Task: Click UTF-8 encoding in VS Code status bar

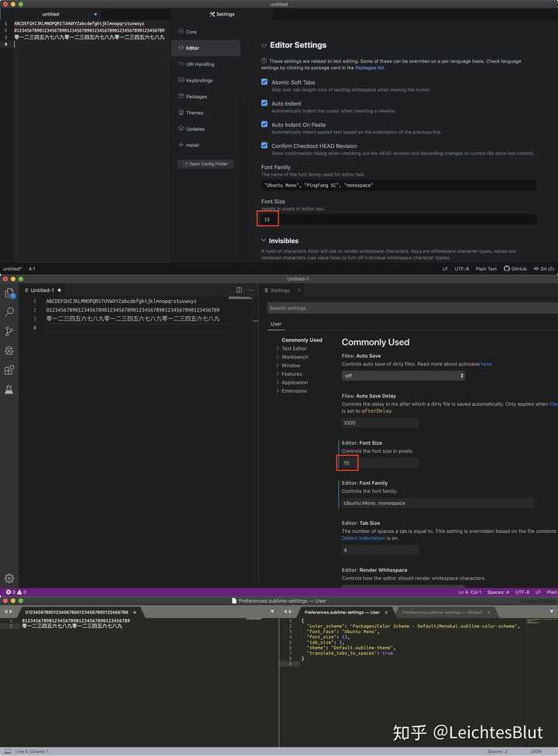Action: [522, 592]
